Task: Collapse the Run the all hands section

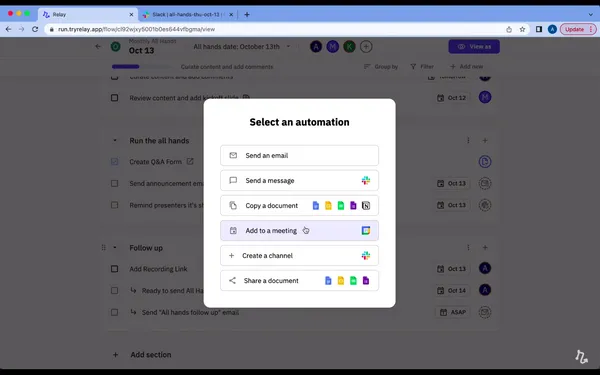Action: [115, 140]
